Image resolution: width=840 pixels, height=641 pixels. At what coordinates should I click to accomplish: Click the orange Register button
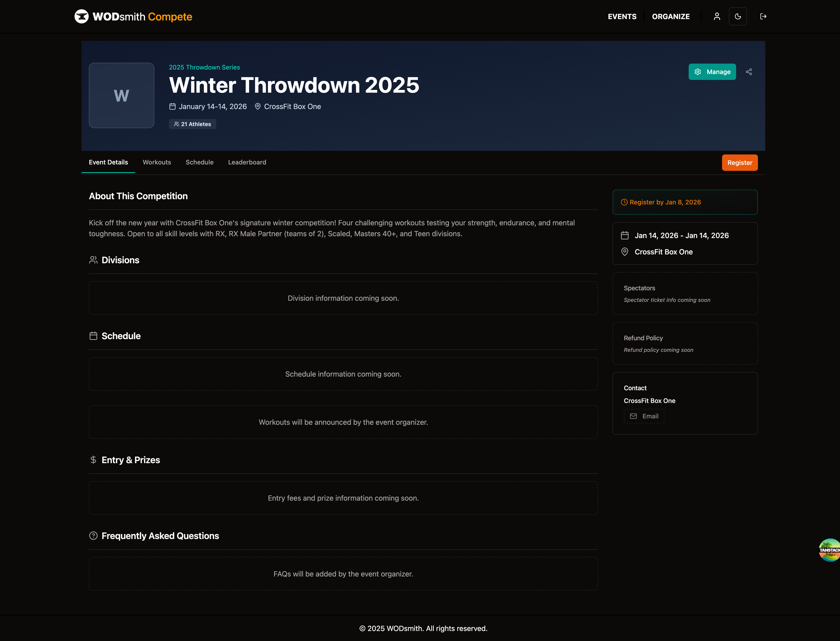[740, 163]
